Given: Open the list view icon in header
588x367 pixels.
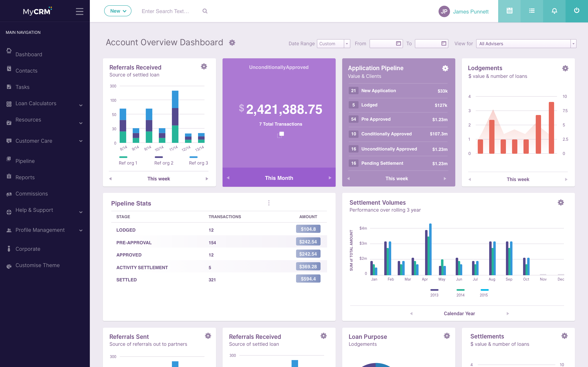Looking at the screenshot, I should point(532,11).
